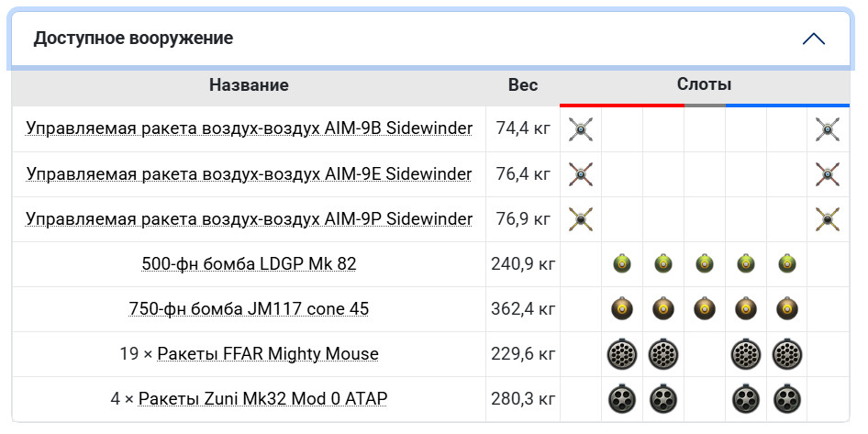868x434 pixels.
Task: Click FFAR Mighty Mouse pod in second slot
Action: [622, 354]
